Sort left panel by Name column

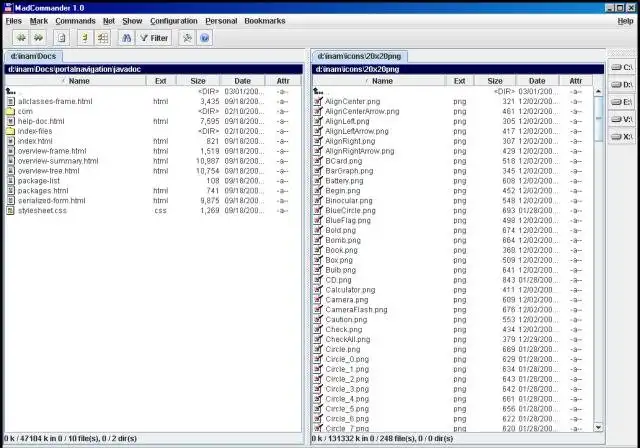pyautogui.click(x=75, y=81)
